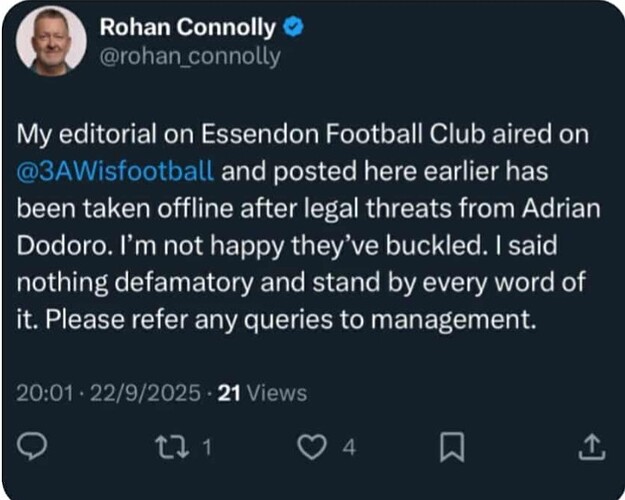Open the share upload arrow icon
This screenshot has width=625, height=500.
592,447
